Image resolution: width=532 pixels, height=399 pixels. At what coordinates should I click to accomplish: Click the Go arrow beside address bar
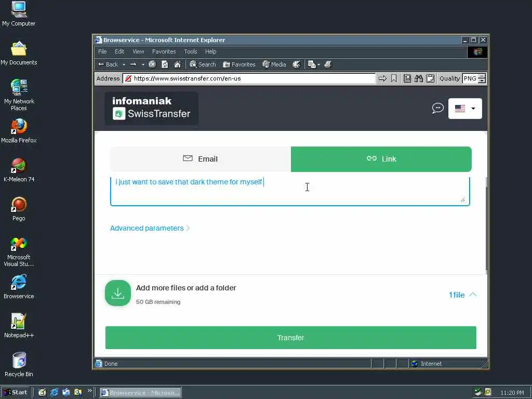(382, 79)
